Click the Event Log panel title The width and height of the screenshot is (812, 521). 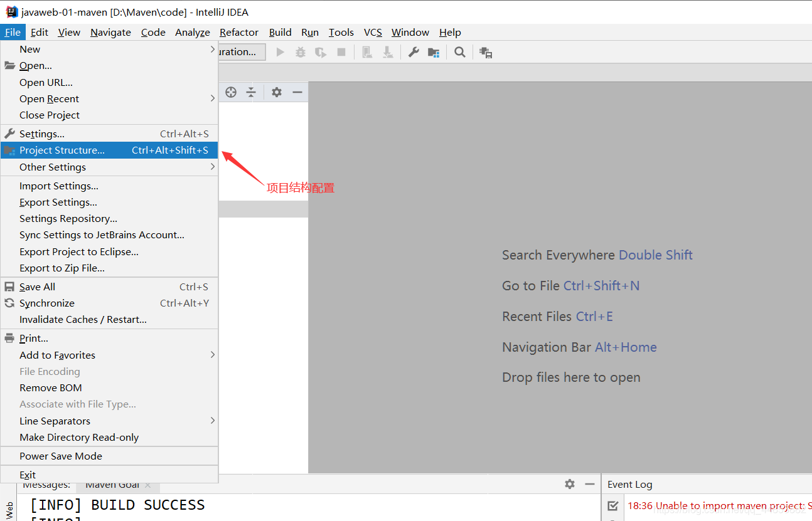(x=629, y=484)
